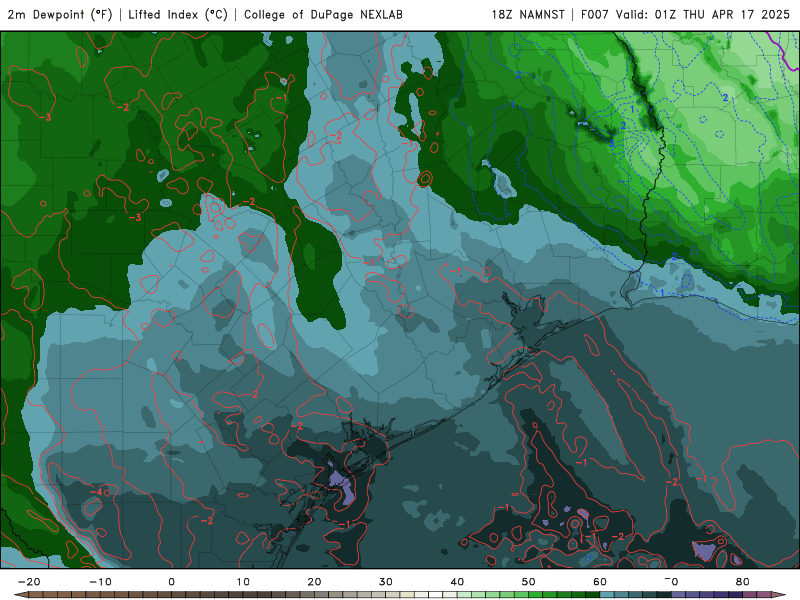Click the brown swatch below -20 on legend
The image size is (800, 600).
[x=36, y=594]
